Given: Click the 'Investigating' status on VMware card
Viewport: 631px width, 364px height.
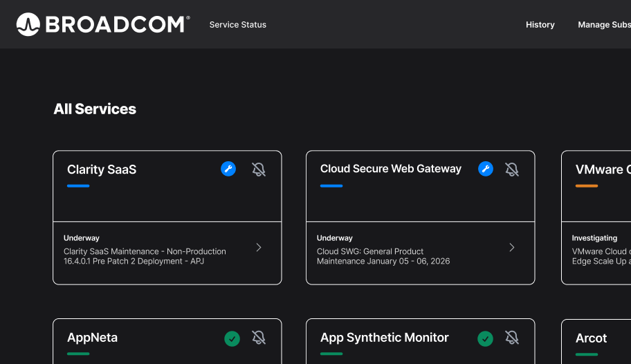Looking at the screenshot, I should [x=594, y=238].
